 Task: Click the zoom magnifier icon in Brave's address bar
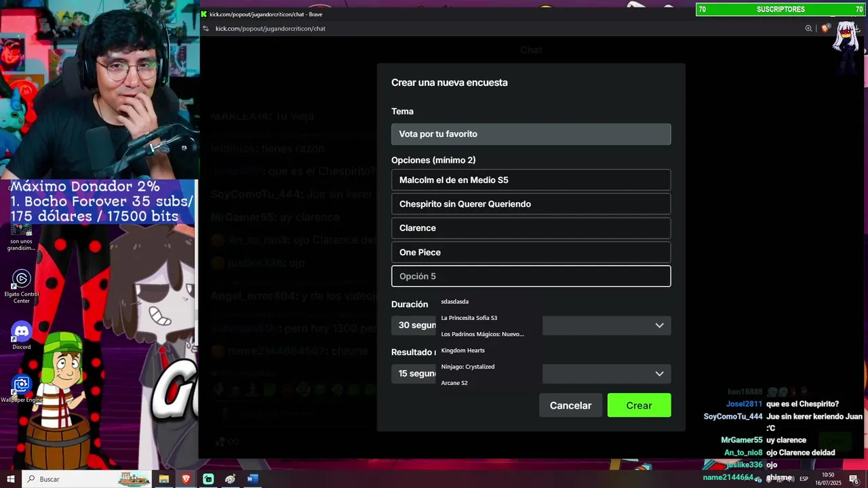pos(808,28)
